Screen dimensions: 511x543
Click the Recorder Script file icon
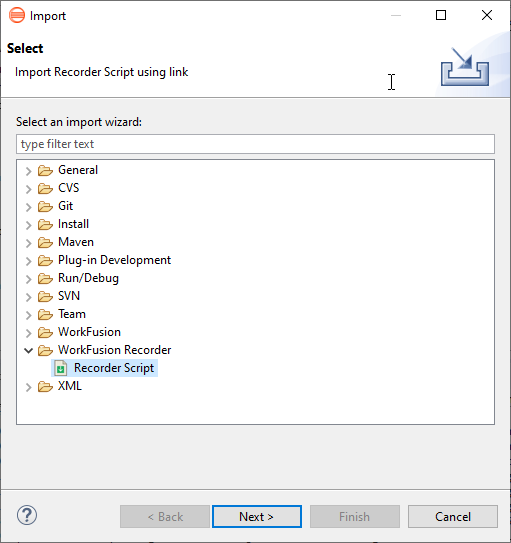61,368
